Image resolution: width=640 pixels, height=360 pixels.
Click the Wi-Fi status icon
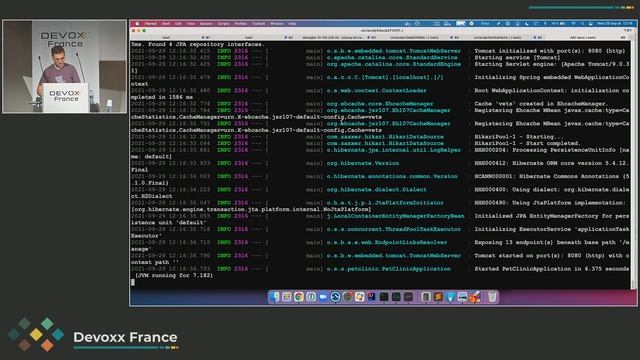[574, 24]
